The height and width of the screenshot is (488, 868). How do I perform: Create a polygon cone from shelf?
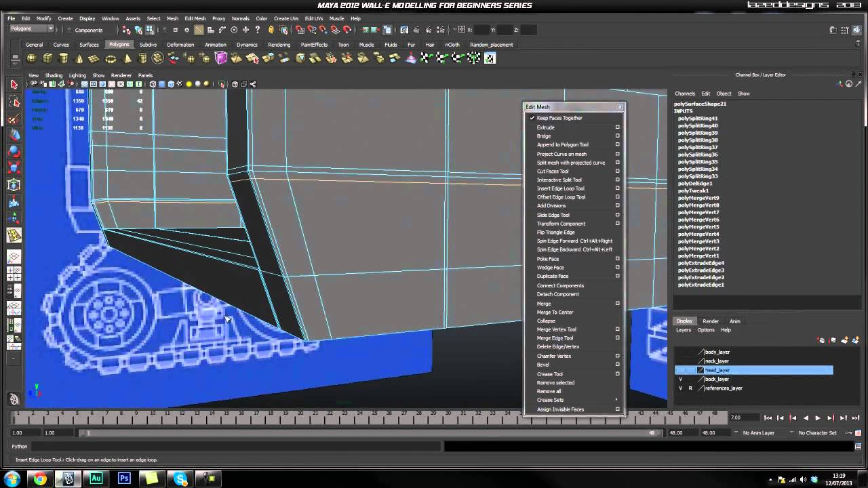point(79,58)
